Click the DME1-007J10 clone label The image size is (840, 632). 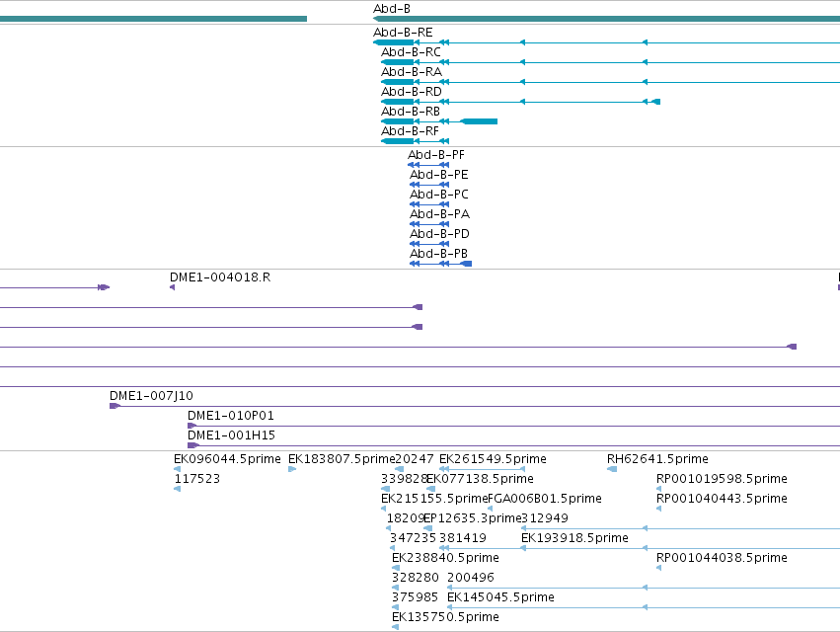click(x=151, y=396)
